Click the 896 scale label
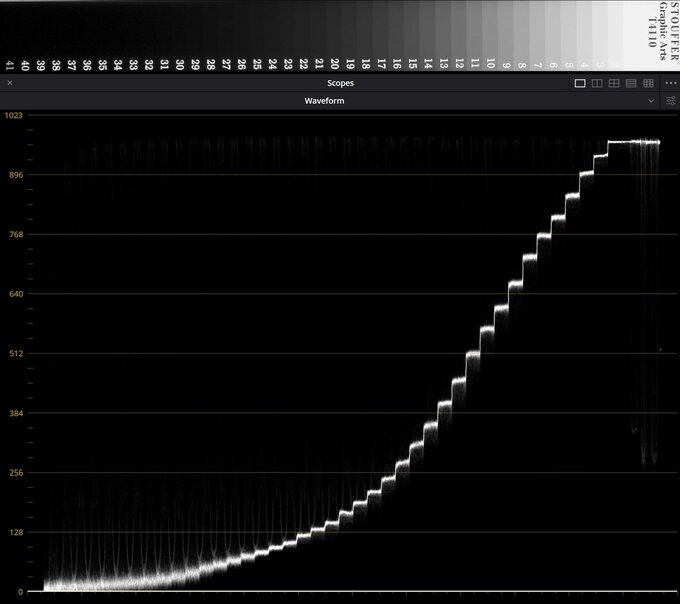This screenshot has width=680, height=604. pos(16,175)
